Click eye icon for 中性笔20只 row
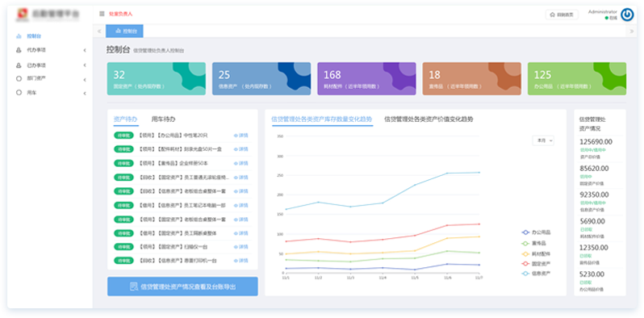This screenshot has height=318, width=644. 236,135
